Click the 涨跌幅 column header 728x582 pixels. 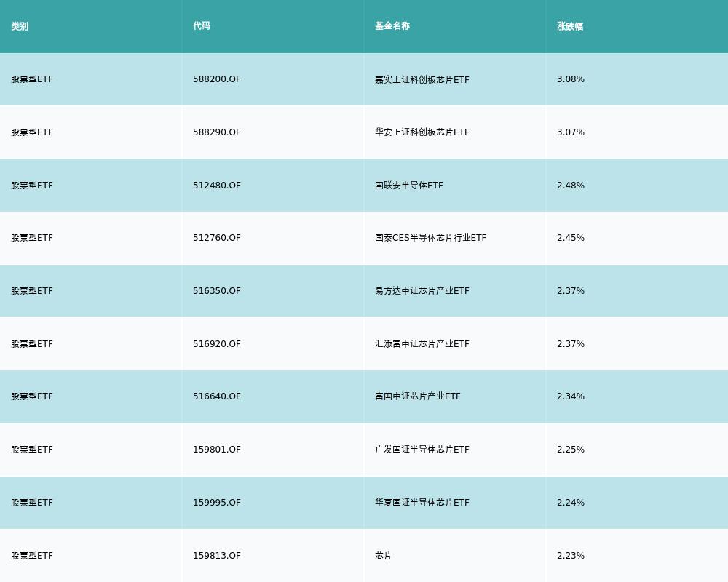pyautogui.click(x=570, y=26)
